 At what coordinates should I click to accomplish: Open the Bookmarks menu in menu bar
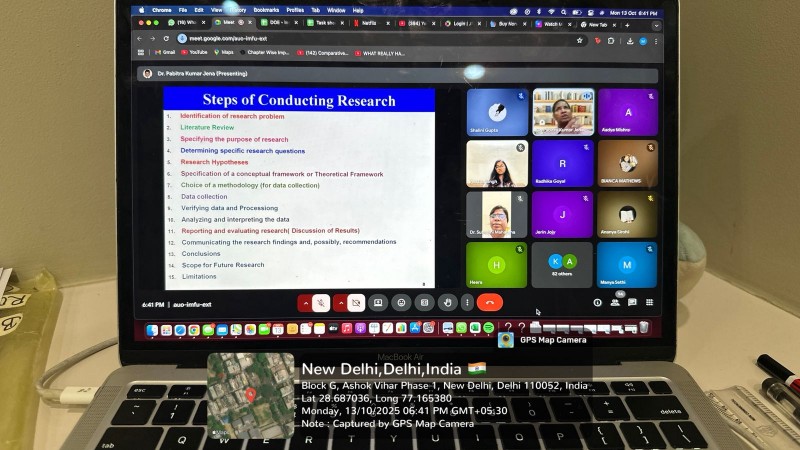click(266, 9)
